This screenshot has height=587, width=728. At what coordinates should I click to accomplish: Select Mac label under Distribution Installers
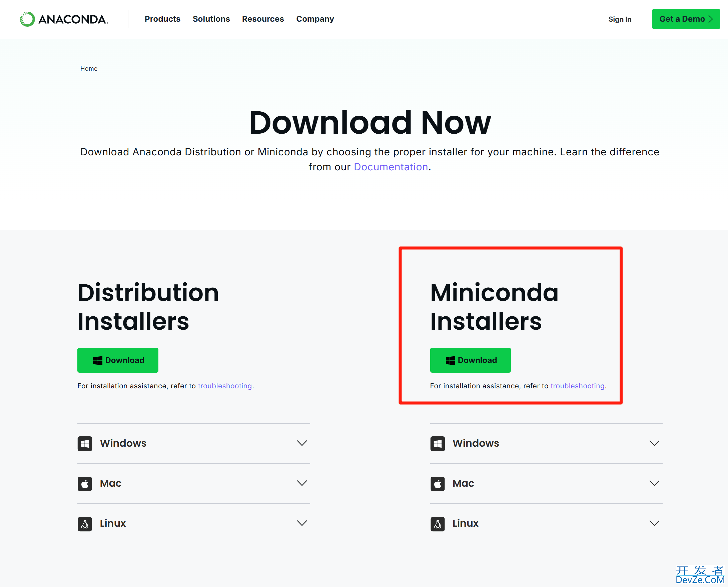tap(111, 483)
